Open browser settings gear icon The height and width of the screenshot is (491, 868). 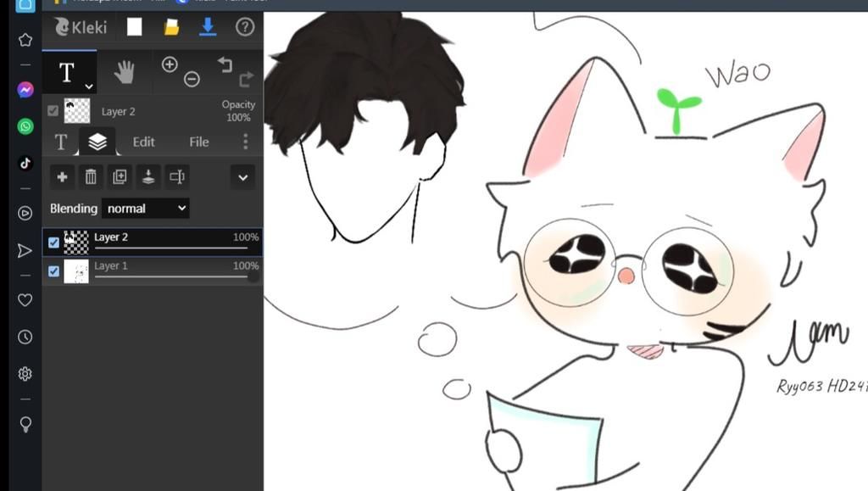(25, 374)
